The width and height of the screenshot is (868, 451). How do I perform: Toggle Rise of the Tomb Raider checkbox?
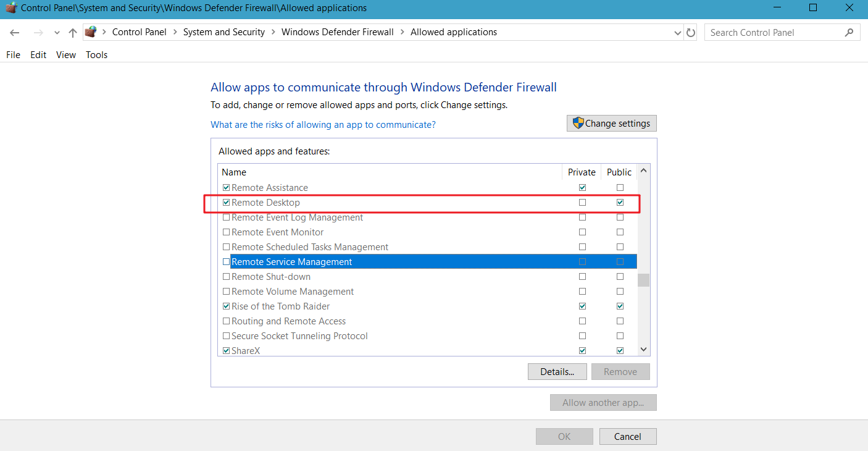pos(226,306)
